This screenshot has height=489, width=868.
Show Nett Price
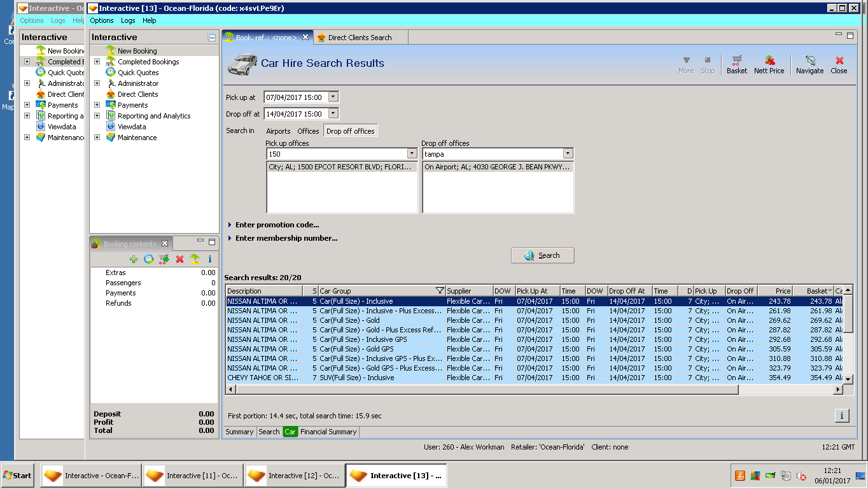[x=769, y=64]
